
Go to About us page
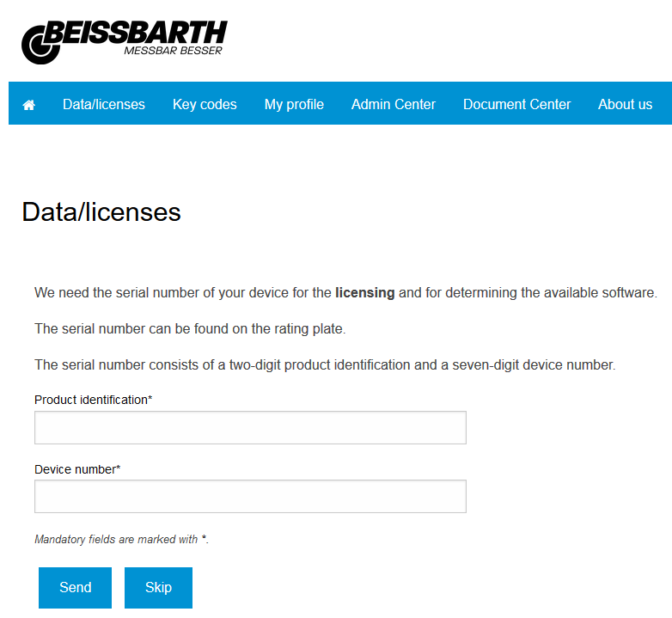(x=625, y=104)
